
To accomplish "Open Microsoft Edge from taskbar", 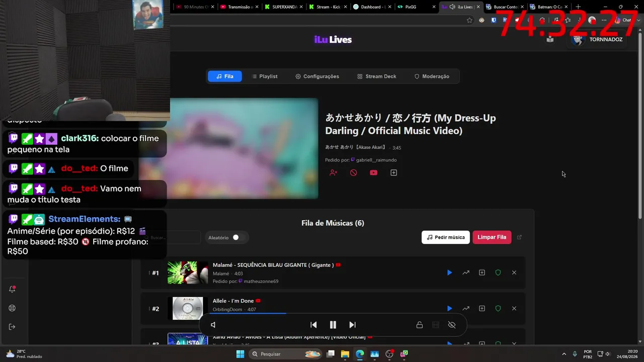I will (360, 354).
